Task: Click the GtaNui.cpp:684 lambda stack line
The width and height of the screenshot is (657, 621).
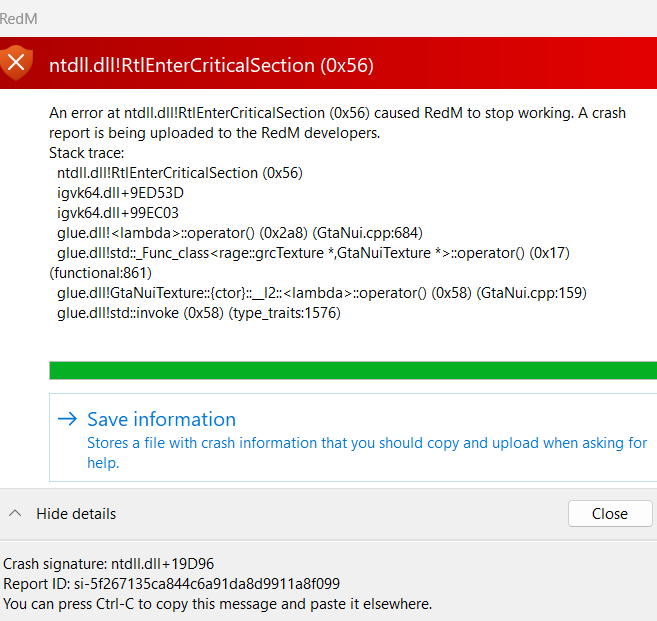Action: point(240,233)
